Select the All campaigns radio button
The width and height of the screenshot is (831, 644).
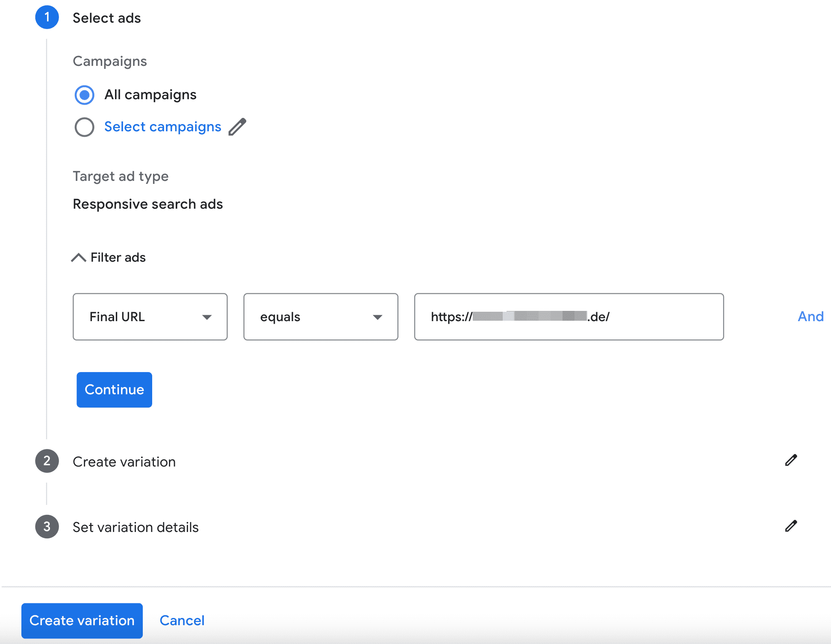85,95
